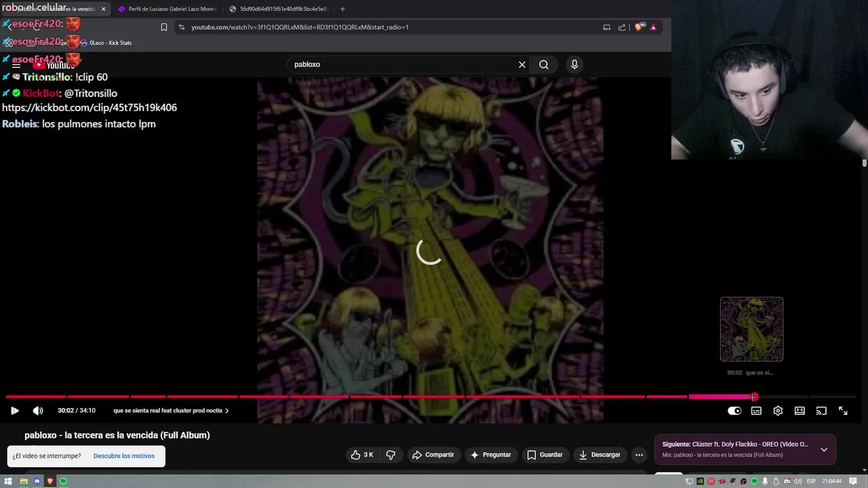
Task: Click the browser address bar URL
Action: [x=300, y=27]
